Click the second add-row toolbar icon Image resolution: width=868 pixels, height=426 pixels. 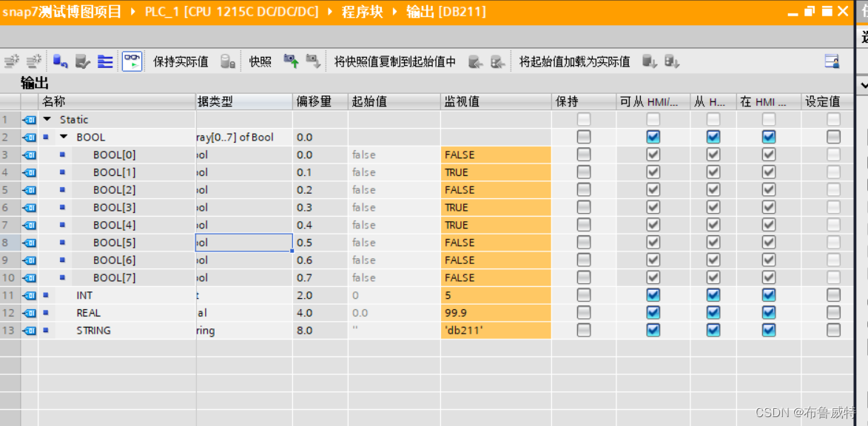(x=34, y=61)
